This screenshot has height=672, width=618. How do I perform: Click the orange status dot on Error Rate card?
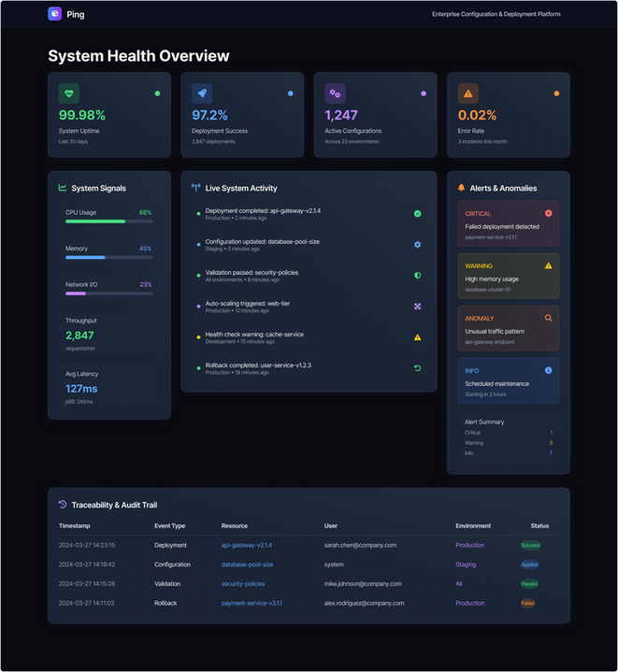tap(556, 93)
